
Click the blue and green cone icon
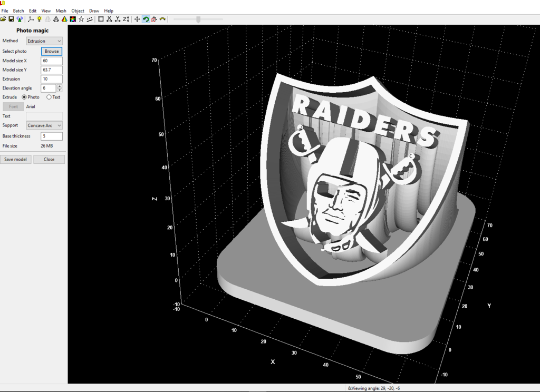point(20,19)
